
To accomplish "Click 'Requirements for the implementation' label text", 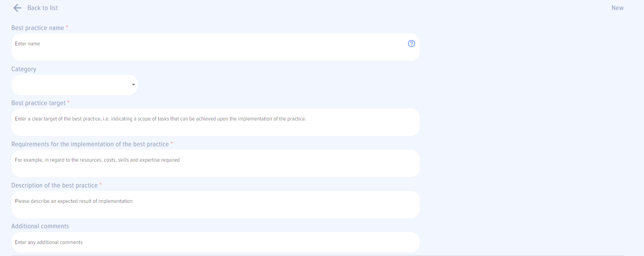I will pos(90,144).
